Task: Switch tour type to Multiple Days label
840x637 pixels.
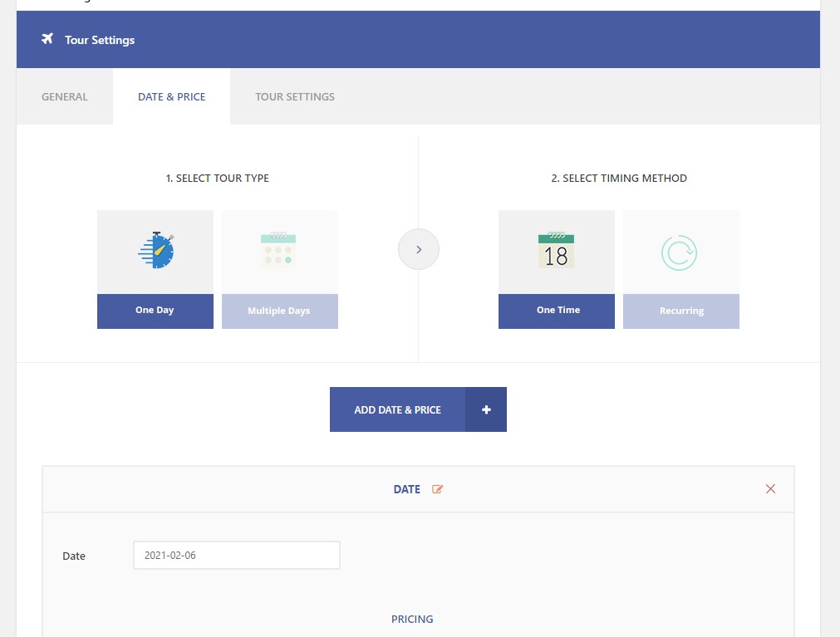Action: tap(279, 311)
